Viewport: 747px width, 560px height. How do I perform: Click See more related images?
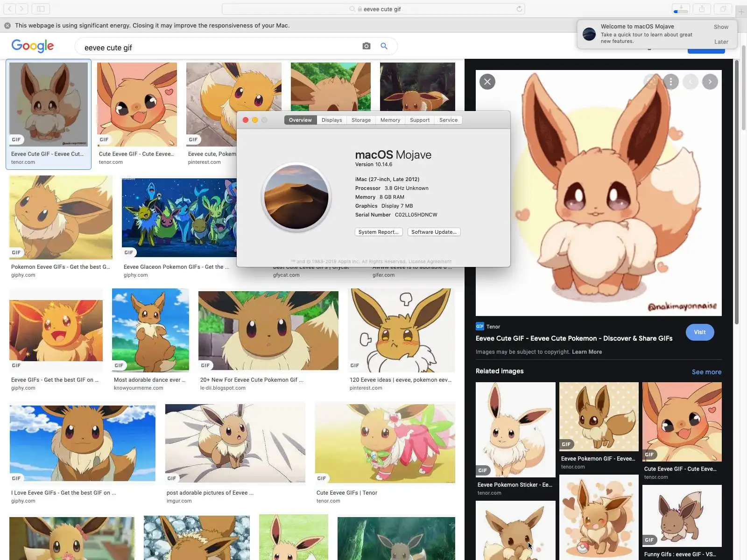[707, 372]
